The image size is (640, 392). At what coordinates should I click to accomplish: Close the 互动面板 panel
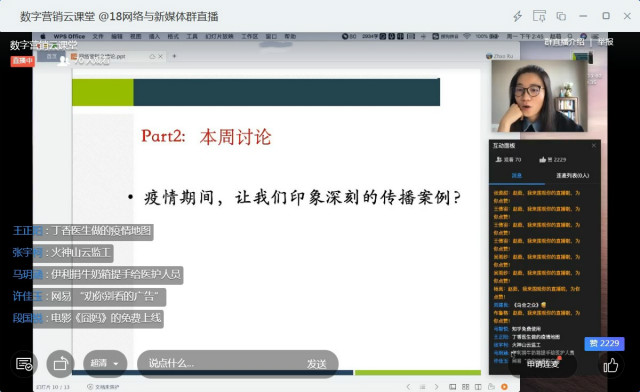point(593,146)
